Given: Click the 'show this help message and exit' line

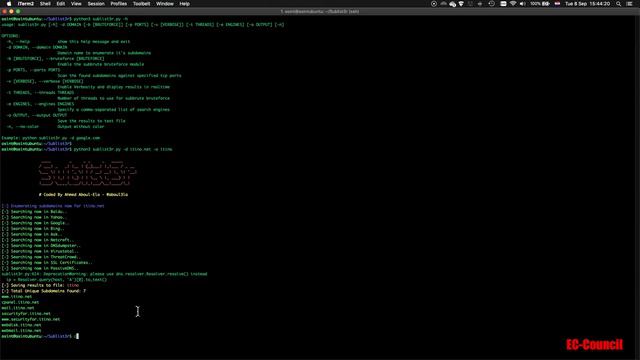Looking at the screenshot, I should (x=94, y=42).
